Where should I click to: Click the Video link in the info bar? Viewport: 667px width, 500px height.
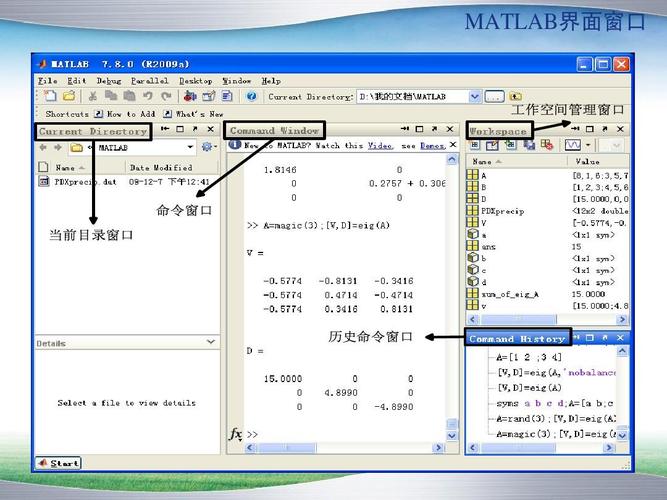pos(380,146)
